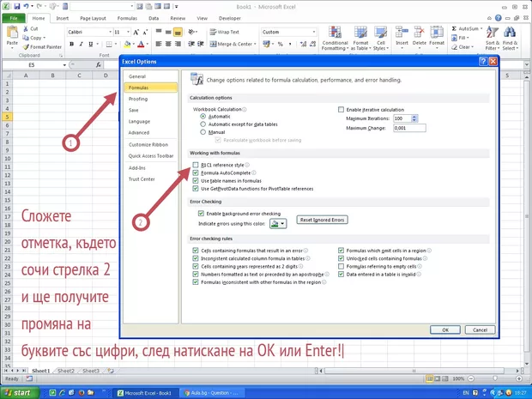Select Automatic except for data tables

coord(203,124)
